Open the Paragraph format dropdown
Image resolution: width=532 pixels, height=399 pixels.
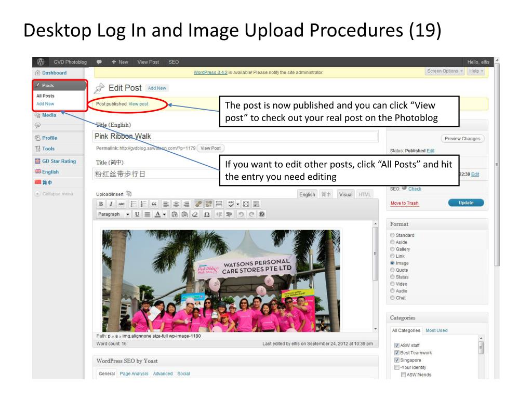[113, 214]
